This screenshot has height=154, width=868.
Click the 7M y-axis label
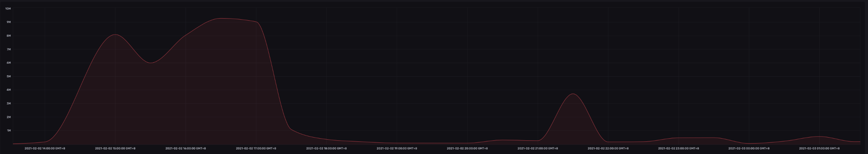tap(8, 49)
